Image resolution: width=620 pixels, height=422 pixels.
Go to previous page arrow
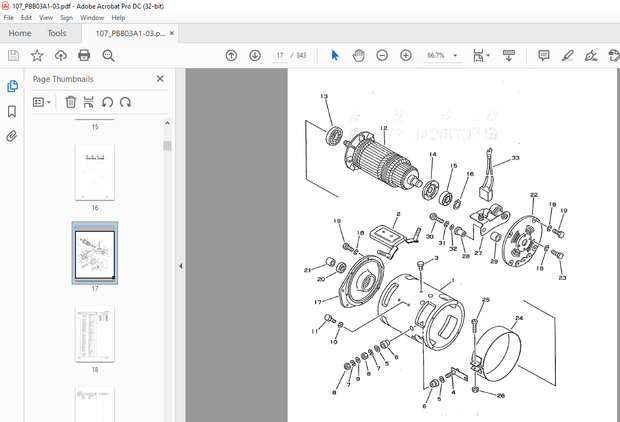[x=231, y=55]
